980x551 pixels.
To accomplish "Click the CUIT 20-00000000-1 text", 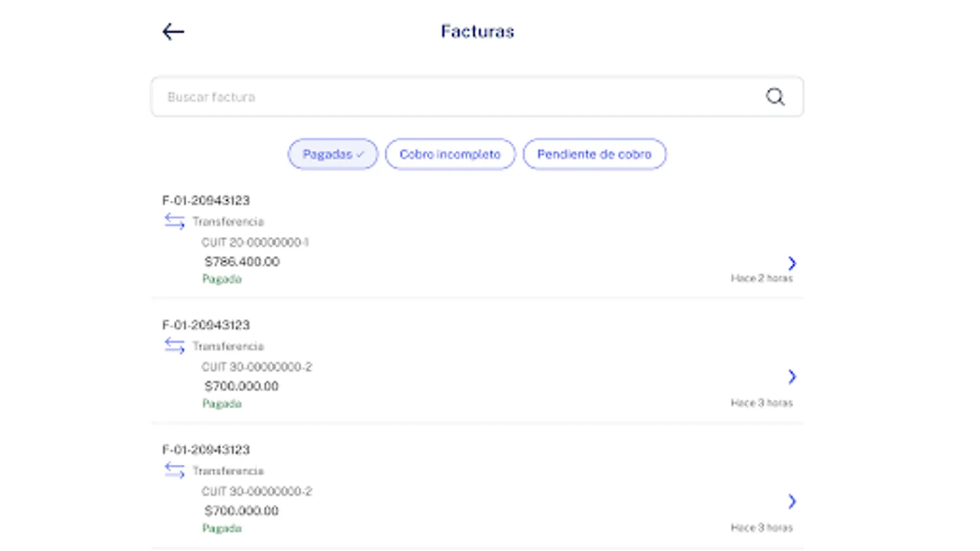I will click(x=256, y=242).
